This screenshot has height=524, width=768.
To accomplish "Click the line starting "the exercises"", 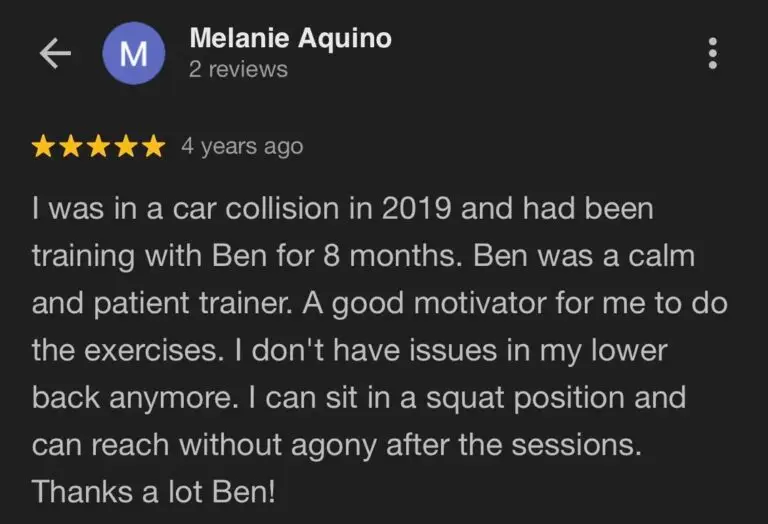I will pyautogui.click(x=350, y=351).
